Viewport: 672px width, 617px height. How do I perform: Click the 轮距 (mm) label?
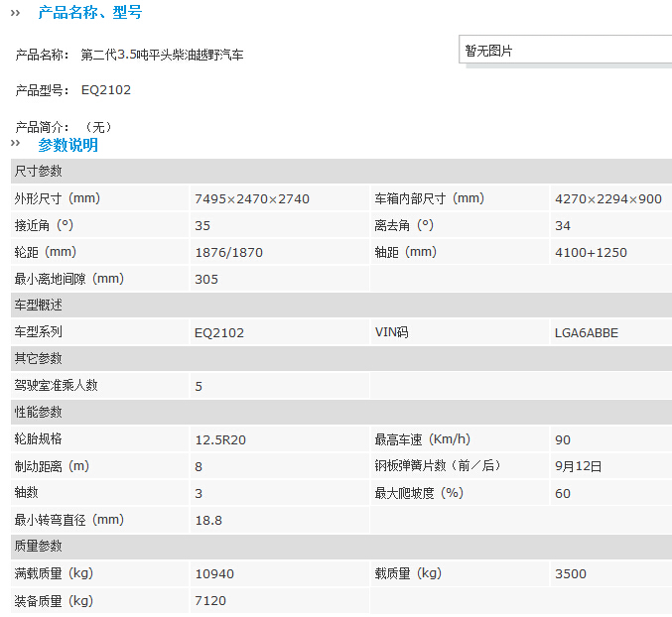[x=46, y=252]
